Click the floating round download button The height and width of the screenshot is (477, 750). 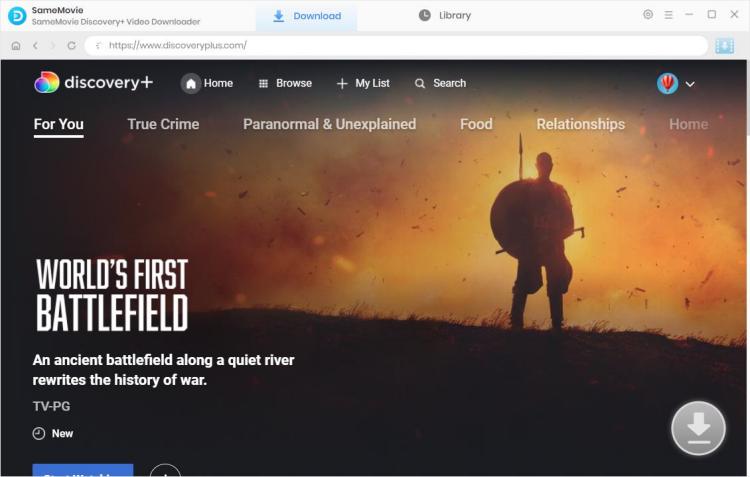[697, 428]
